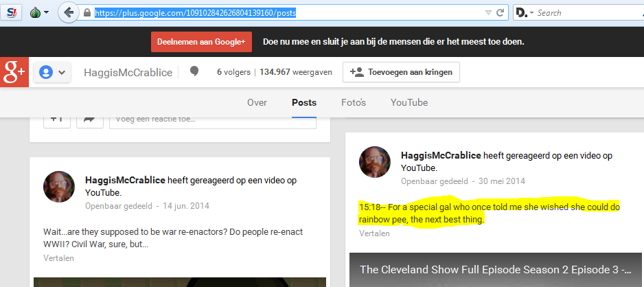Reload the page with the refresh icon
644x287 pixels.
[500, 13]
